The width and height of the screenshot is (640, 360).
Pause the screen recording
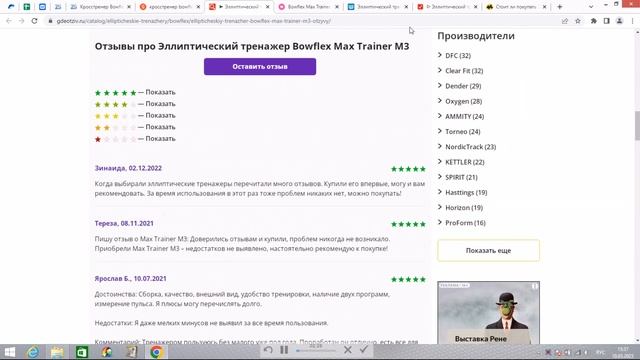284,350
